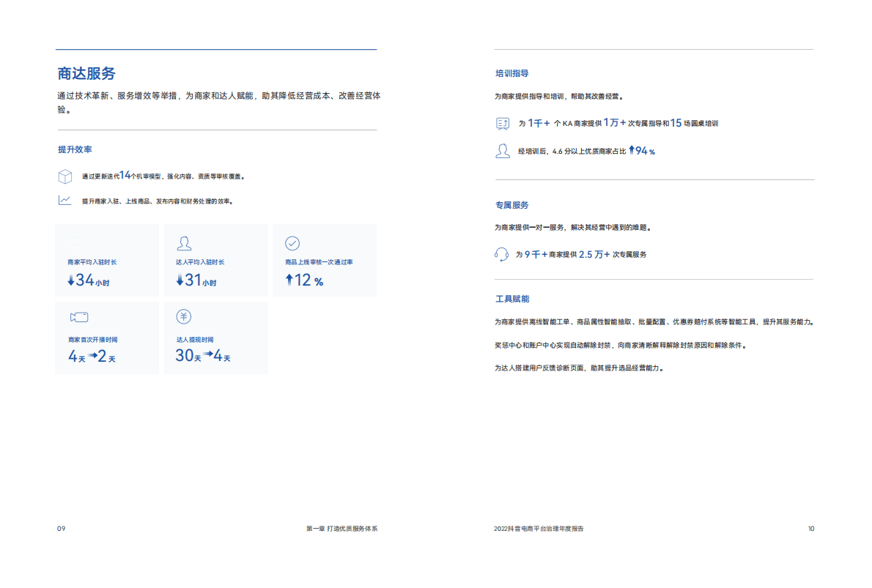872x588 pixels.
Task: Click the person icon in 达人平均入驻时长 card
Action: [185, 243]
